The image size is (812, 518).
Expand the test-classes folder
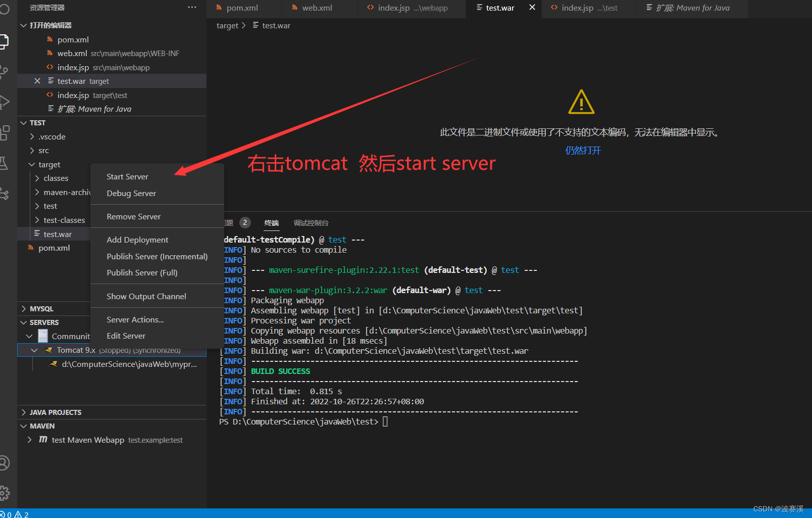pyautogui.click(x=37, y=220)
